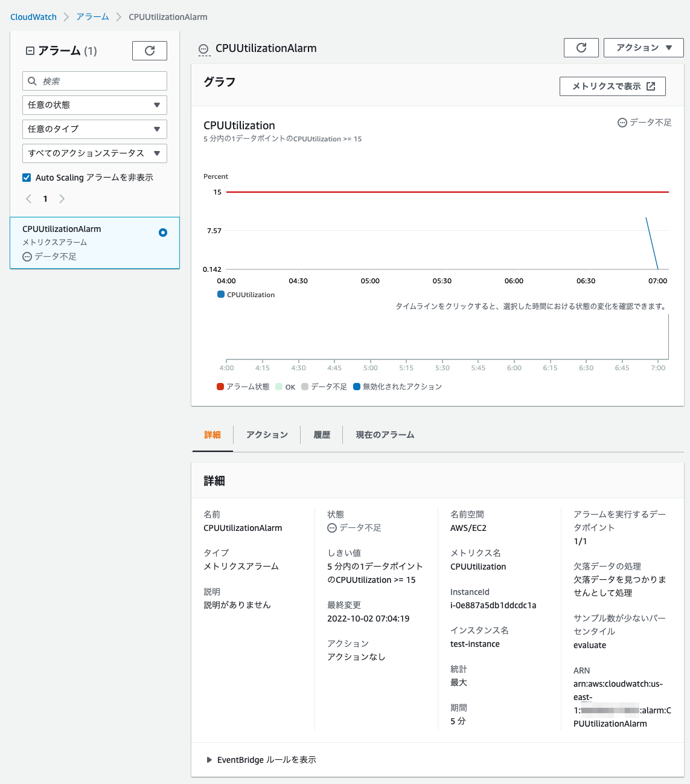
Task: Switch to the 履歴 tab
Action: click(x=322, y=434)
